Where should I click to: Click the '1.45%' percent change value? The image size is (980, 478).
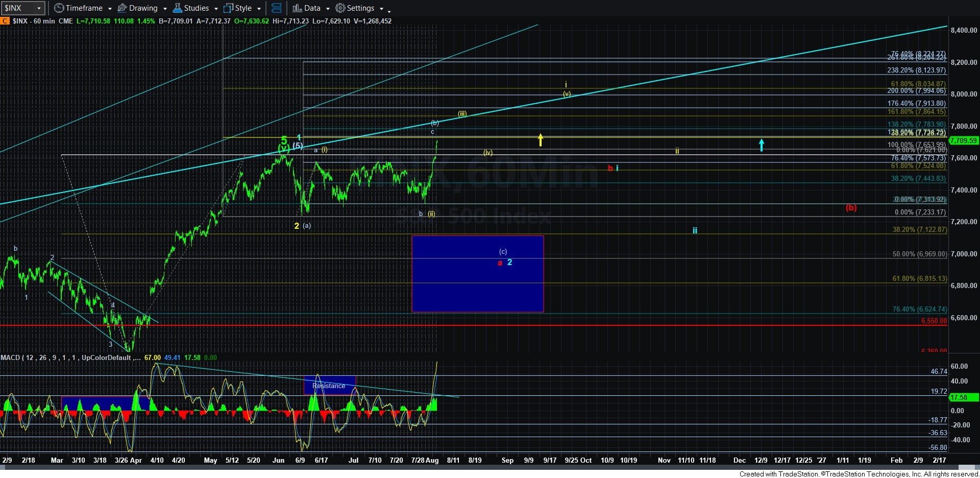[x=146, y=21]
